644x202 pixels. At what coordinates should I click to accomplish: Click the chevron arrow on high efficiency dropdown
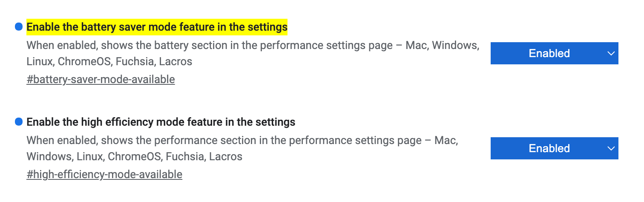[x=611, y=149]
